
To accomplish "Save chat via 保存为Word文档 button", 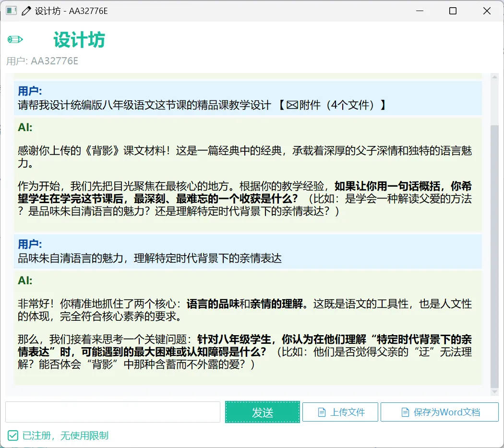I will click(439, 412).
